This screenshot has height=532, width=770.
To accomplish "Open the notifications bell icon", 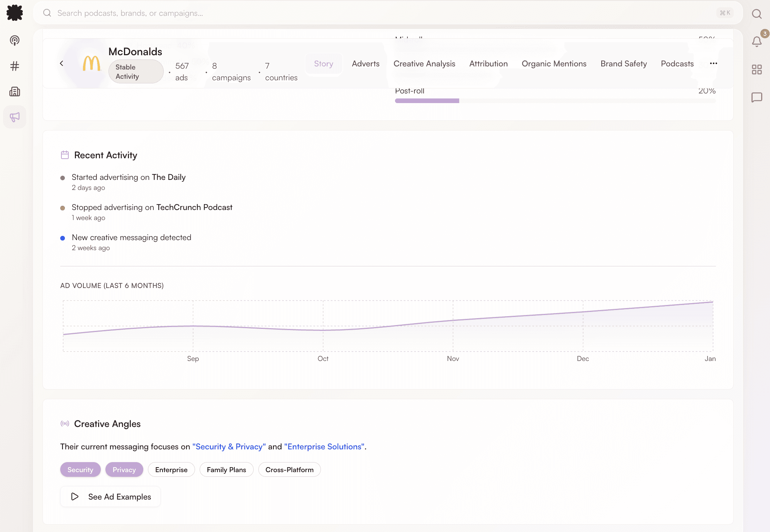I will 757,41.
